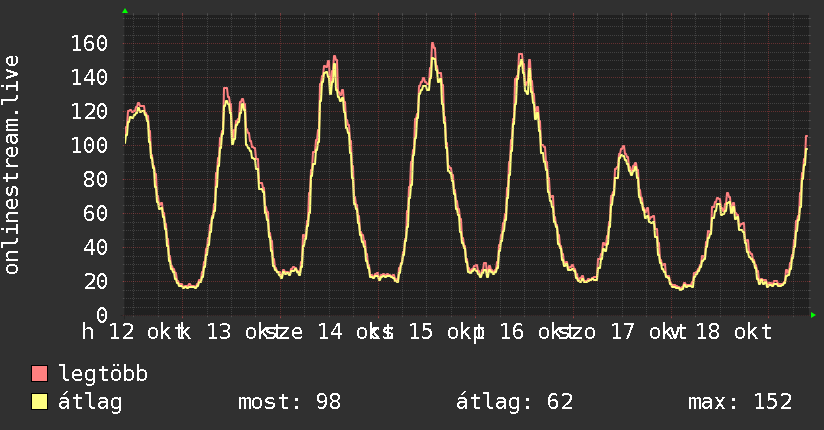The image size is (824, 430).
Task: Click the 160 y-axis label
Action: coord(89,44)
